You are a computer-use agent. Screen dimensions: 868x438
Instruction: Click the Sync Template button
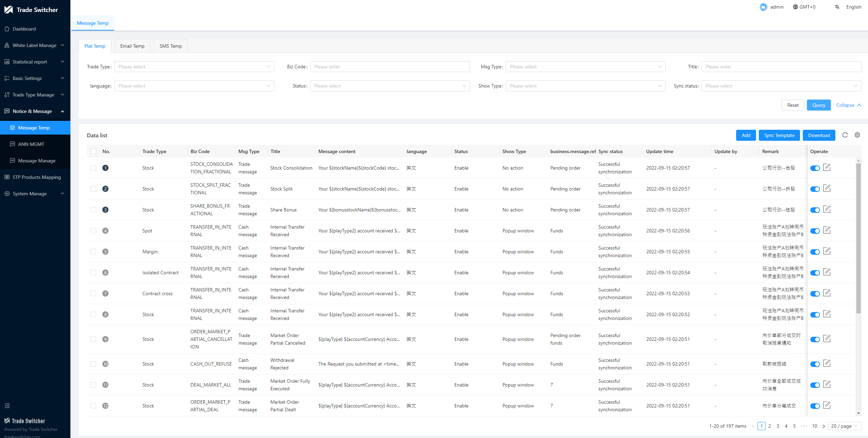pyautogui.click(x=779, y=135)
